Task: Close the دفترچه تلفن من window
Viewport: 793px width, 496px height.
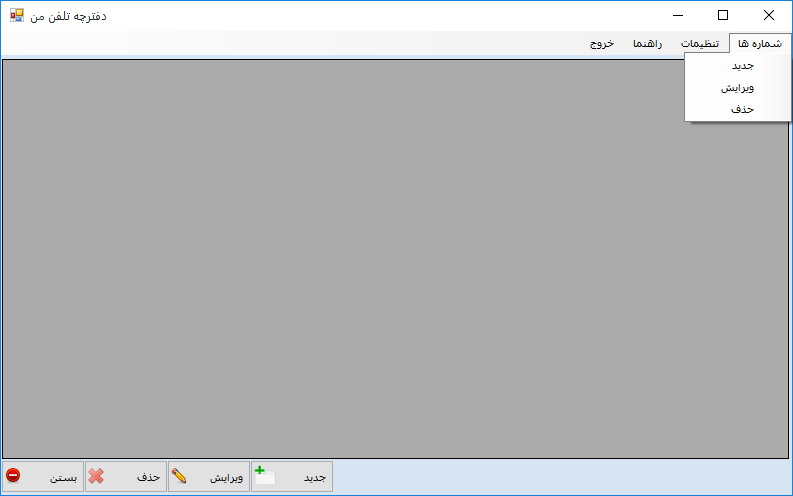Action: click(x=768, y=15)
